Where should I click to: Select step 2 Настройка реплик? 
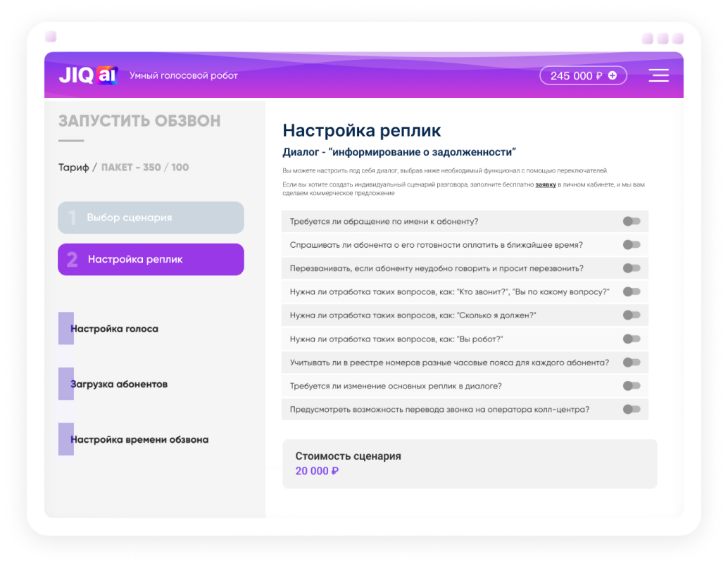coord(151,259)
